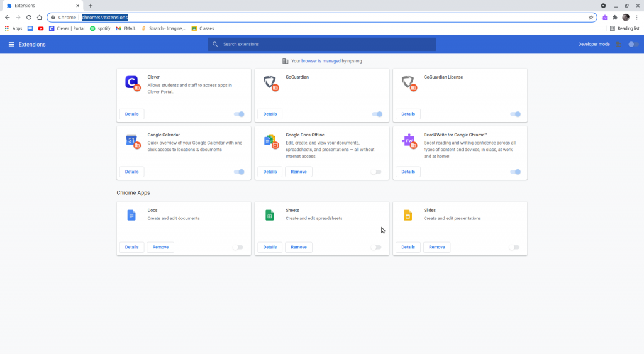Close the Extensions tab
The width and height of the screenshot is (644, 354).
pyautogui.click(x=77, y=6)
